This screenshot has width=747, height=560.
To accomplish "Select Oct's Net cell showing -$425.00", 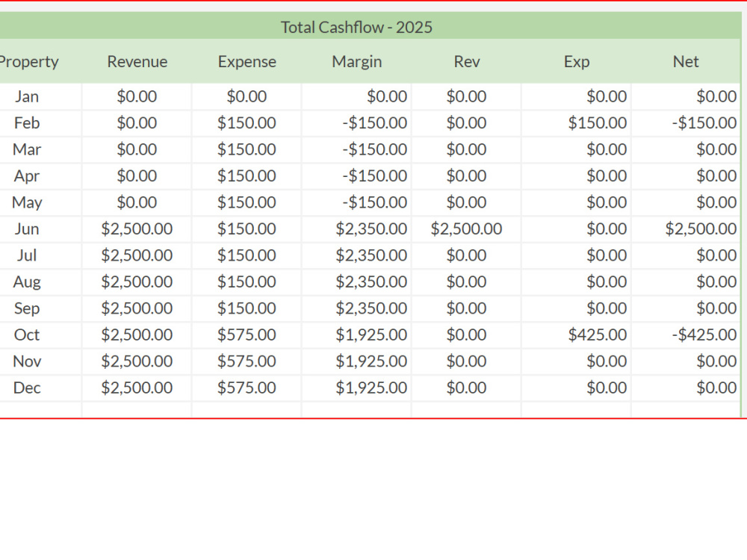I will click(686, 335).
